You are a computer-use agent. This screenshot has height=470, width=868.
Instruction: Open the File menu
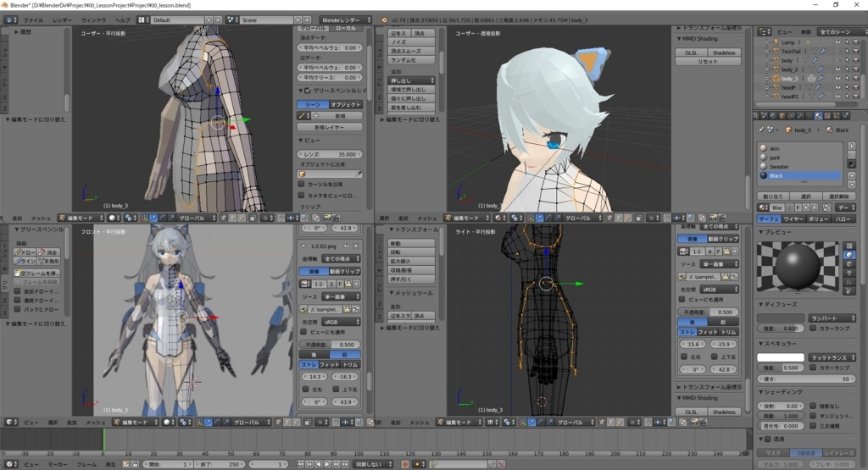point(33,20)
